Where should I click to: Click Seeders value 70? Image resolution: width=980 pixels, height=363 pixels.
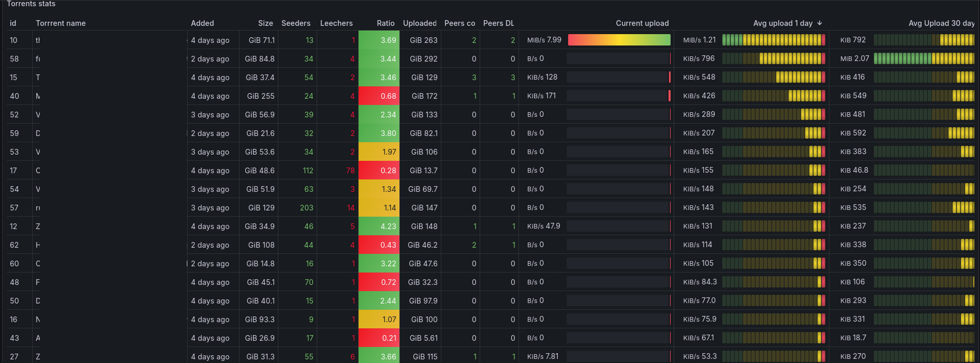(x=309, y=282)
